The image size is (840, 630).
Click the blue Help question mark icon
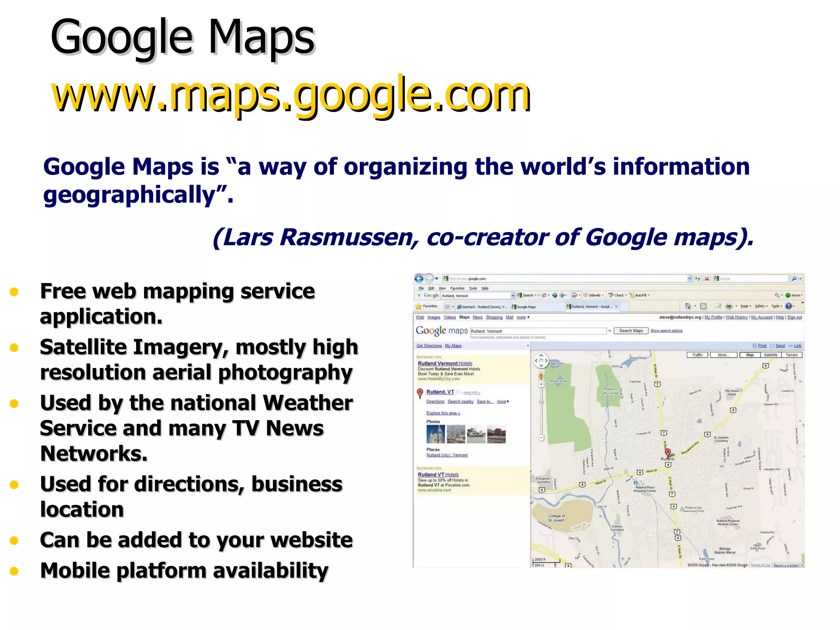[788, 306]
